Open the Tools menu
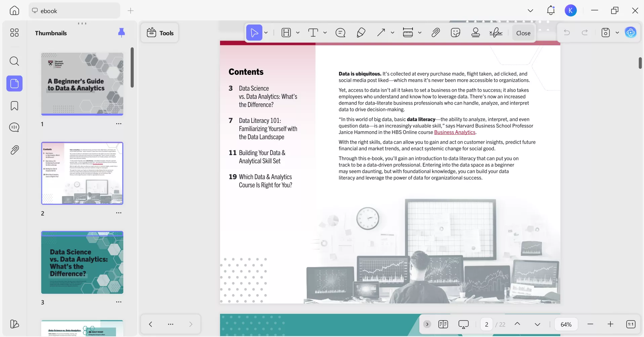This screenshot has width=644, height=337. click(x=160, y=33)
